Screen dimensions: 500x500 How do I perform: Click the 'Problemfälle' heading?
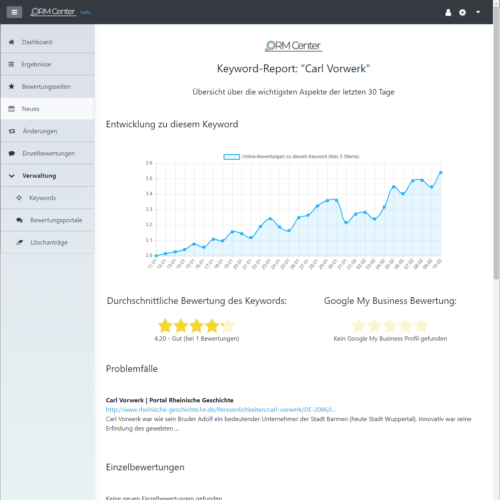point(132,369)
